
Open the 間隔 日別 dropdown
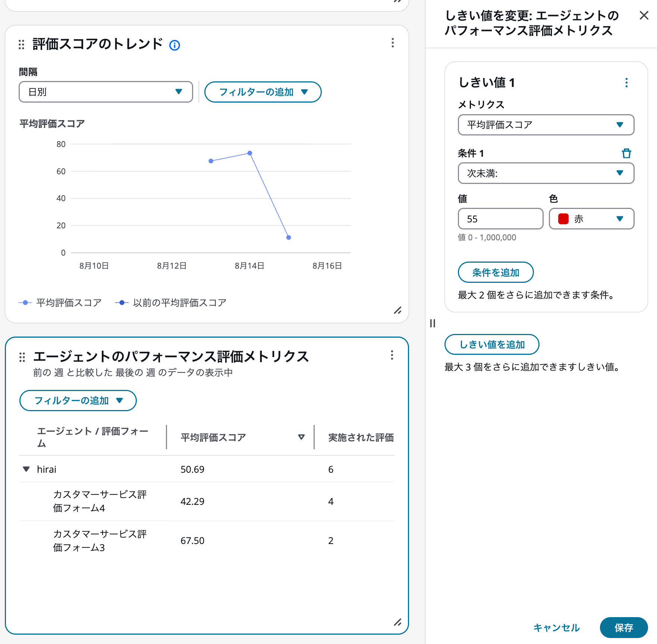click(x=106, y=92)
